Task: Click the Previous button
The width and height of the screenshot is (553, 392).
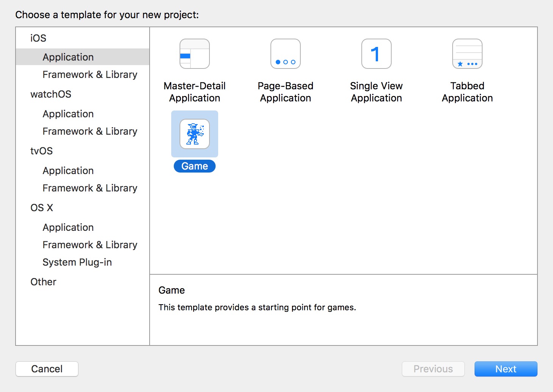Action: pos(433,369)
